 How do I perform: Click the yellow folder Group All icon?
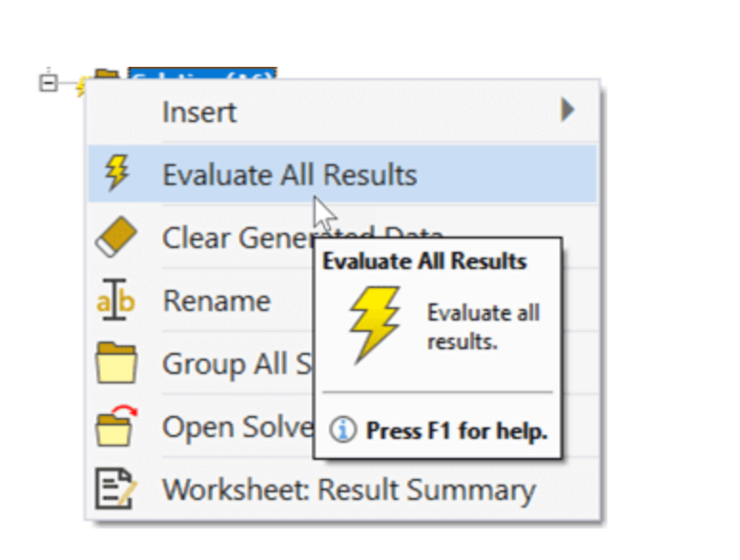point(116,363)
